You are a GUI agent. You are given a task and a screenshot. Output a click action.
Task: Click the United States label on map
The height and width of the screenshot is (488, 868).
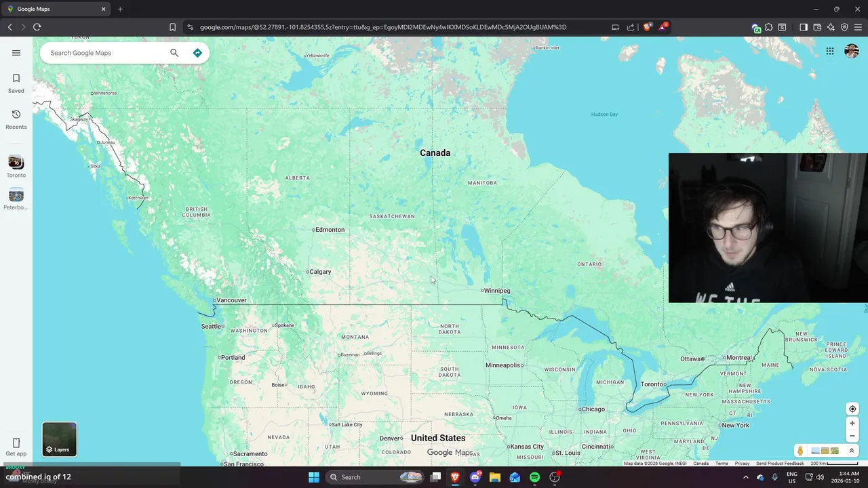(x=438, y=438)
